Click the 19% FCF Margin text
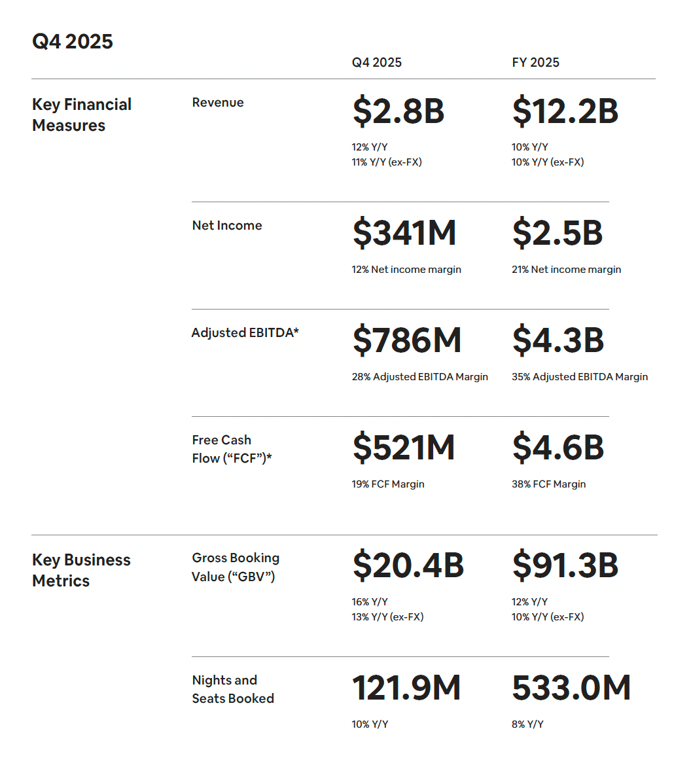The height and width of the screenshot is (784, 691). click(388, 484)
